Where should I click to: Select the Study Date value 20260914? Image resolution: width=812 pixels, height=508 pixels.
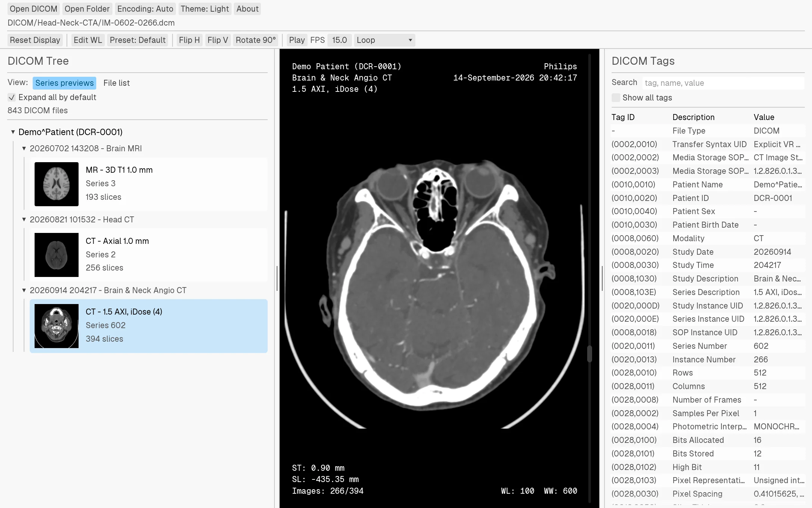click(772, 252)
